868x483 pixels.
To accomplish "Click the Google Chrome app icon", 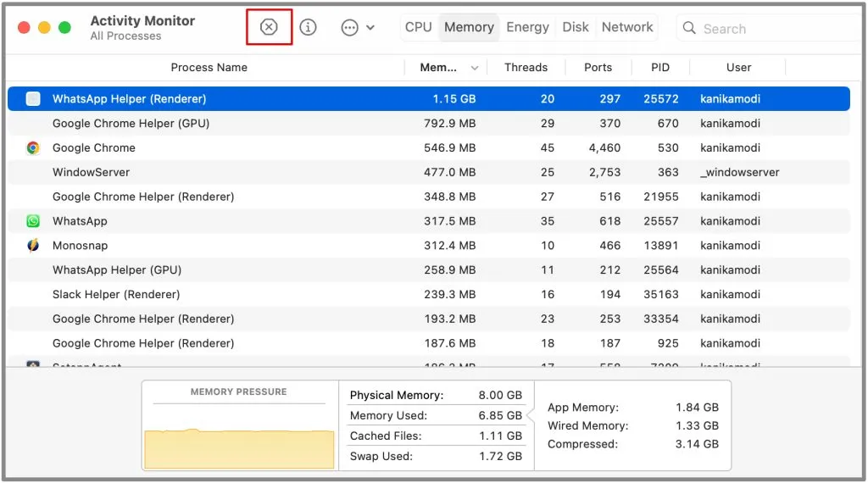I will [33, 147].
